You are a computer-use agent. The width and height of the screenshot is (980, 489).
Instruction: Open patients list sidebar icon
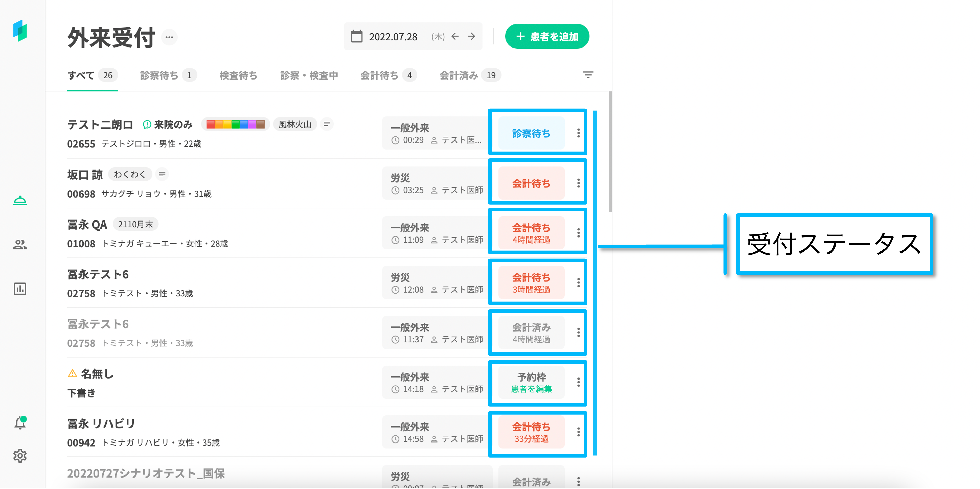click(x=20, y=245)
